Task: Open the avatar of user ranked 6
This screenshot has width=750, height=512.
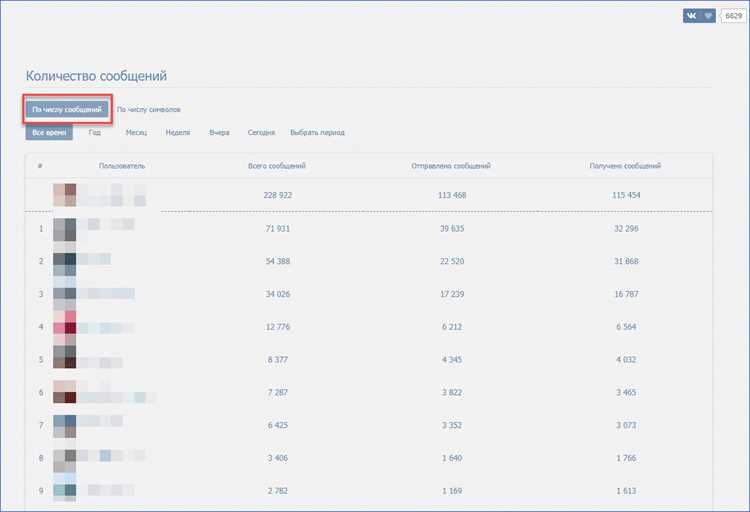Action: [65, 392]
